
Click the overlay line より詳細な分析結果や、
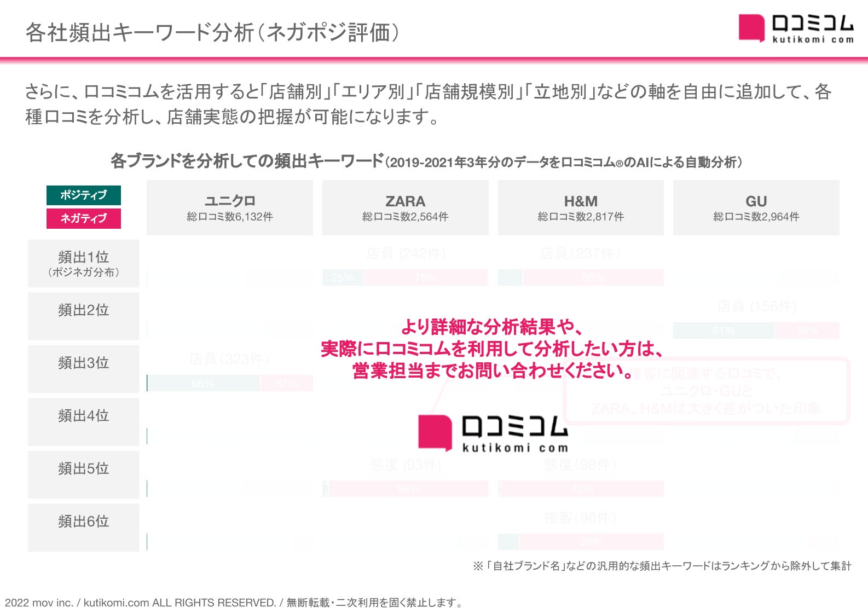[493, 327]
